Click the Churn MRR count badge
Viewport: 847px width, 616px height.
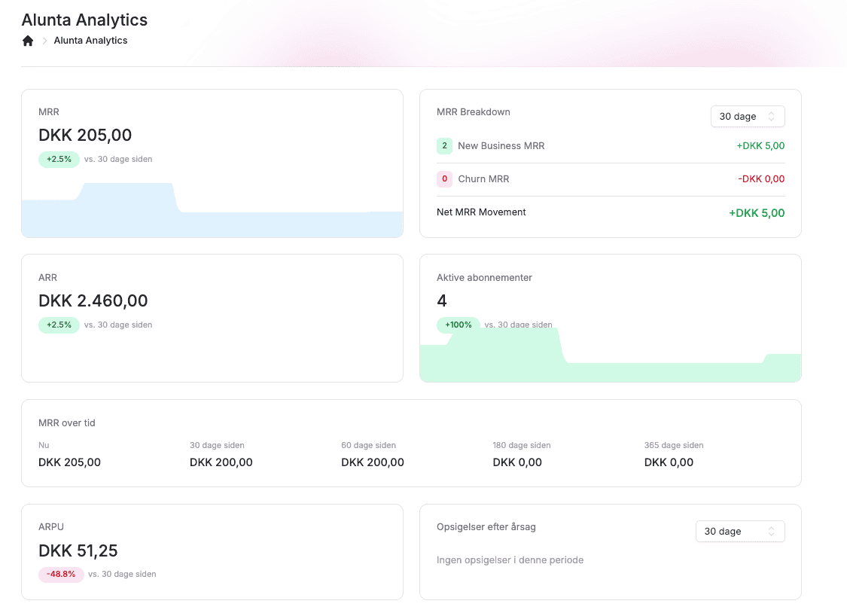444,179
